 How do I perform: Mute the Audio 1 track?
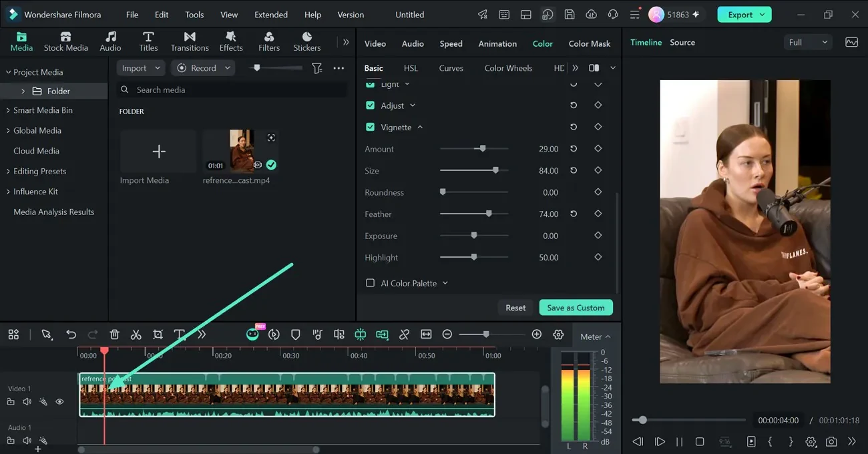tap(27, 441)
